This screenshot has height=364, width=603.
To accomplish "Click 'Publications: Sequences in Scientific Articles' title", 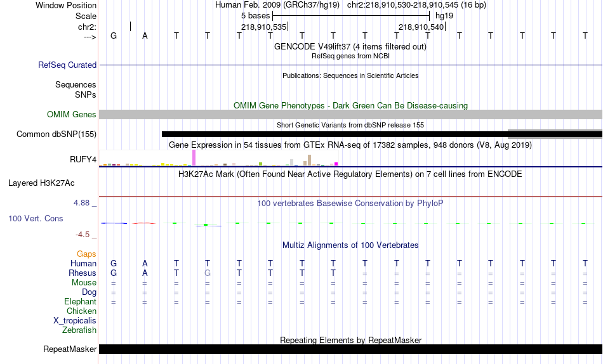I will coord(350,75).
